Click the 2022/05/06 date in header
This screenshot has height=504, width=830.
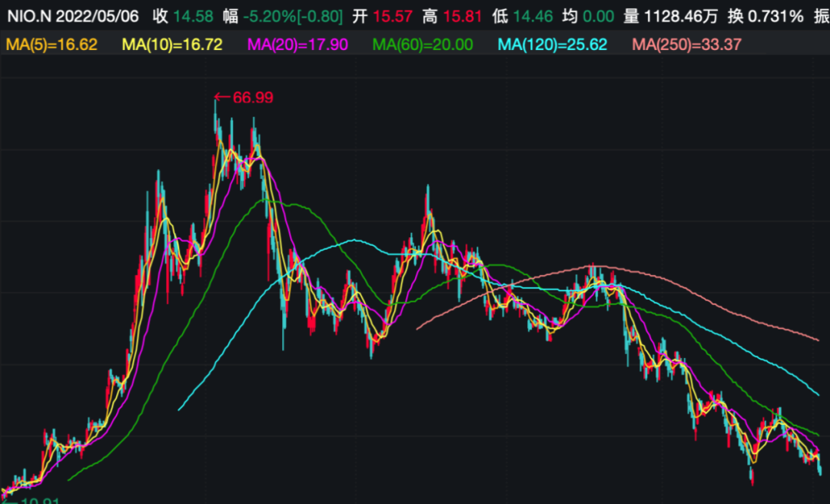pos(98,16)
